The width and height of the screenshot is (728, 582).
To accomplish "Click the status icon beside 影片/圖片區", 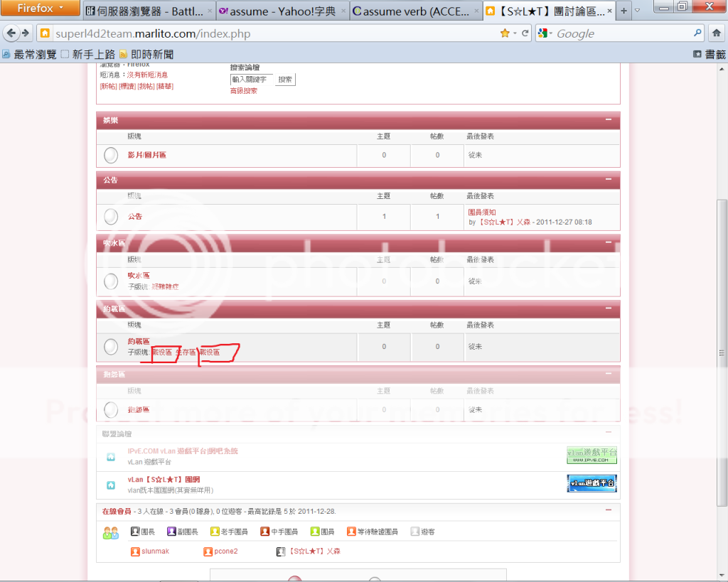I will click(x=111, y=155).
